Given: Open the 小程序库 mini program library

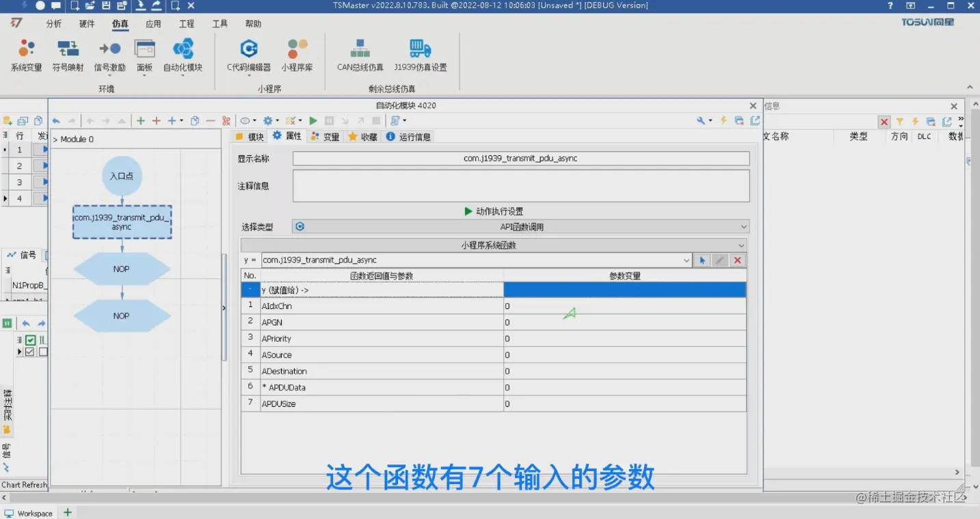Looking at the screenshot, I should [297, 55].
